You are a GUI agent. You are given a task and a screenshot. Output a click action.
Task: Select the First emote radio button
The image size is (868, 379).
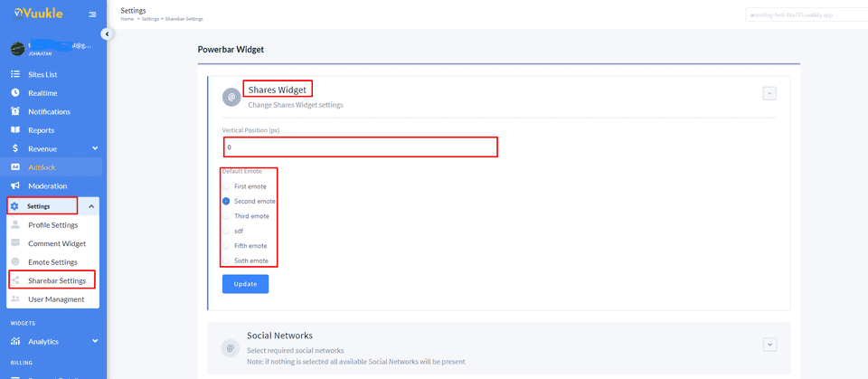pos(226,186)
